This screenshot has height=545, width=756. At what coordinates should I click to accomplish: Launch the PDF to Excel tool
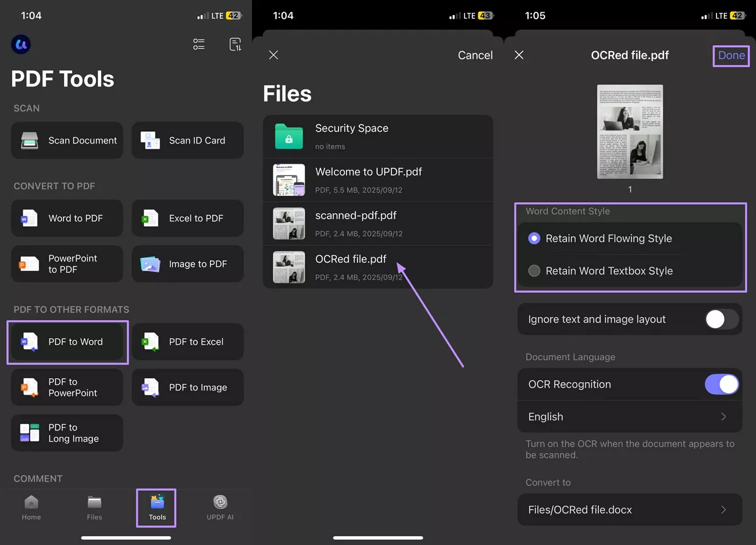[188, 342]
